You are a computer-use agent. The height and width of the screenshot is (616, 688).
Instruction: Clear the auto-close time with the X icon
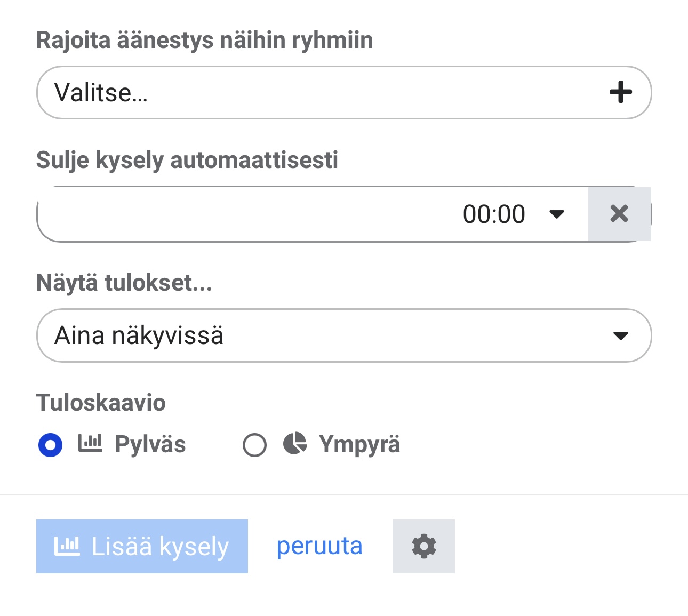tap(619, 214)
